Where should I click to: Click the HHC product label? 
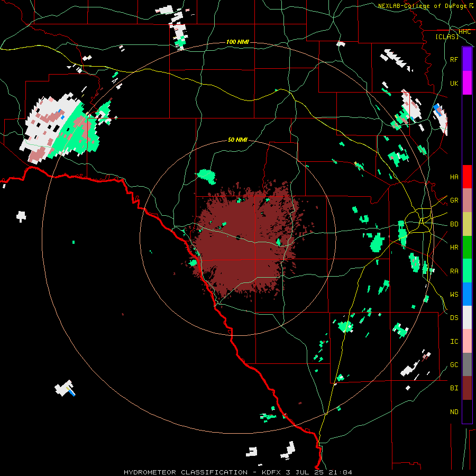[464, 31]
